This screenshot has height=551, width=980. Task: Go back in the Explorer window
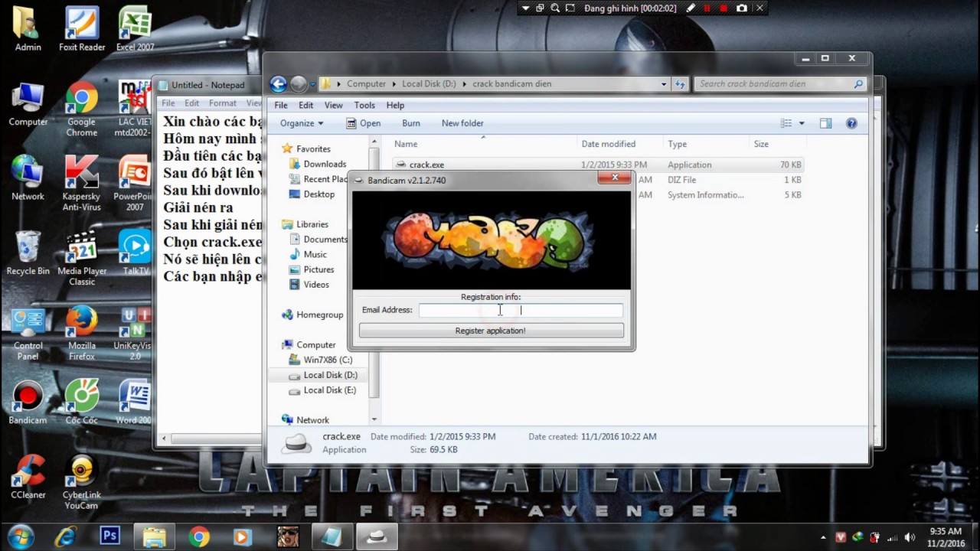pos(279,83)
